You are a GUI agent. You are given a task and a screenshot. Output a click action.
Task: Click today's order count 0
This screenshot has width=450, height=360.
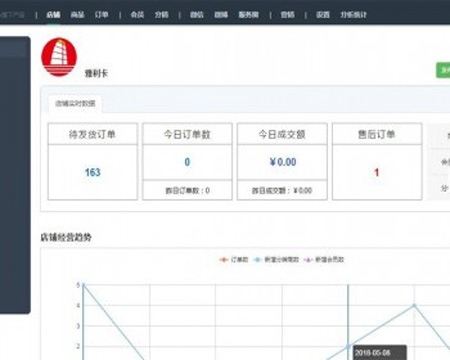point(187,162)
